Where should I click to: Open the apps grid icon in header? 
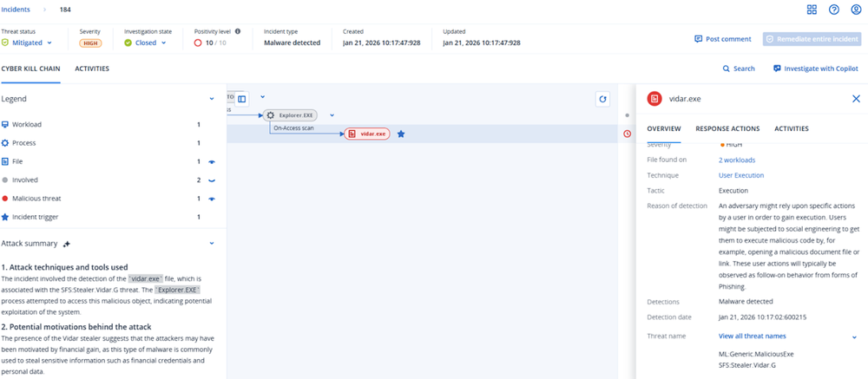pyautogui.click(x=812, y=10)
